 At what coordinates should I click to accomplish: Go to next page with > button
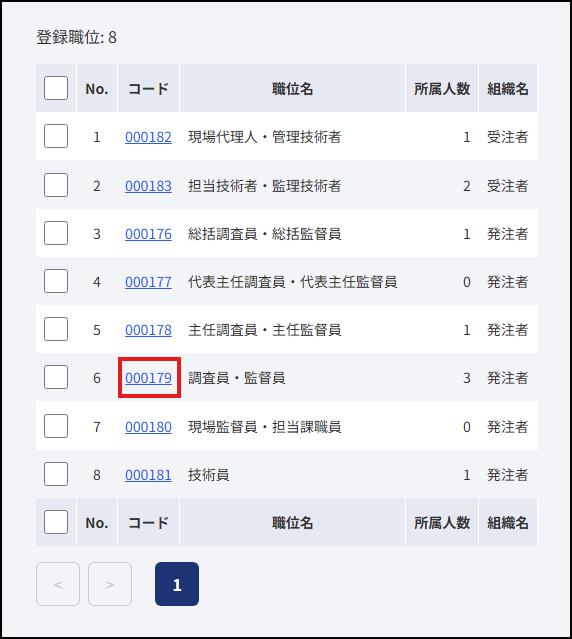[x=110, y=584]
